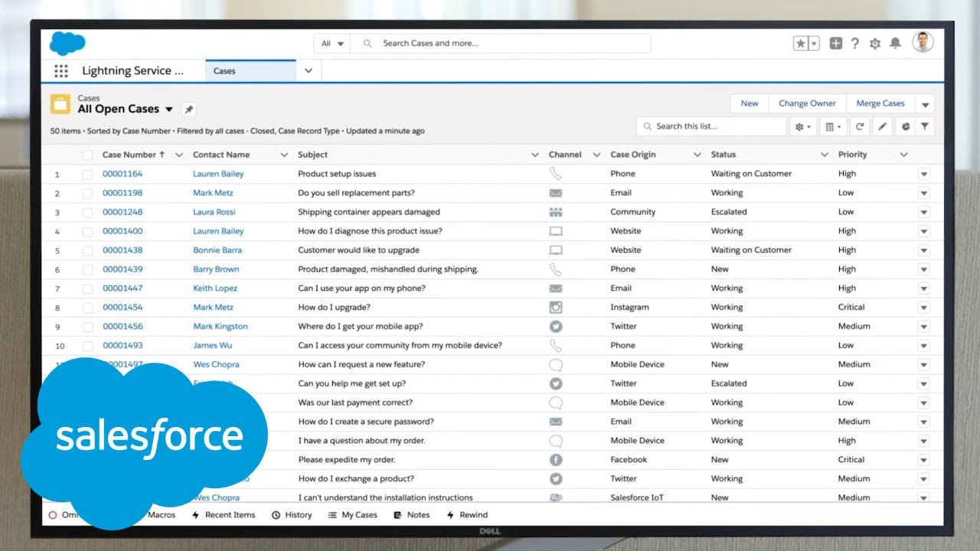Click Salesforce IoT channel icon for installation instructions

[x=556, y=497]
